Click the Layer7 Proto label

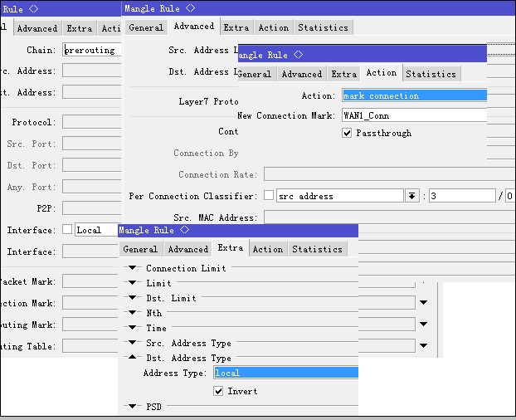(x=208, y=101)
